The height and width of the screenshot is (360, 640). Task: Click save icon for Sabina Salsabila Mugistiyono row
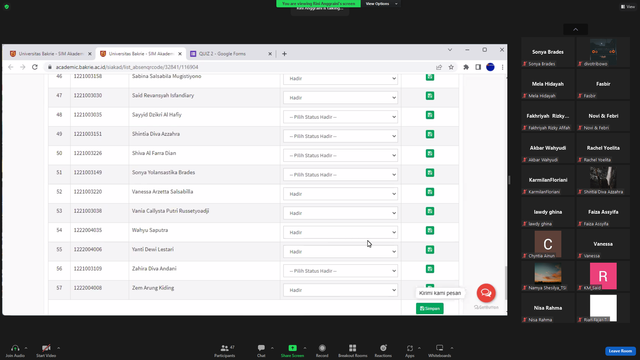430,77
